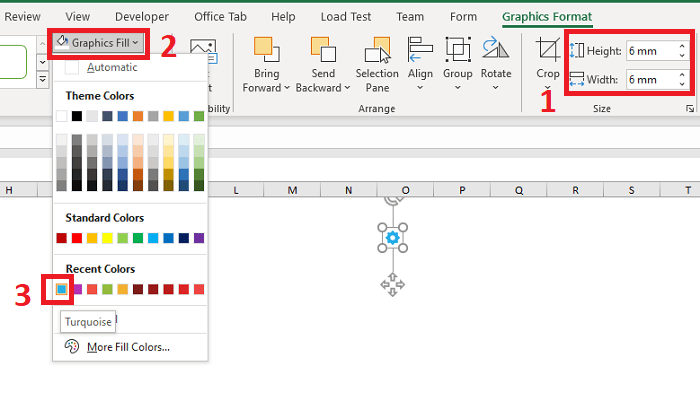The image size is (700, 401).
Task: Switch to the View tab
Action: pyautogui.click(x=78, y=17)
